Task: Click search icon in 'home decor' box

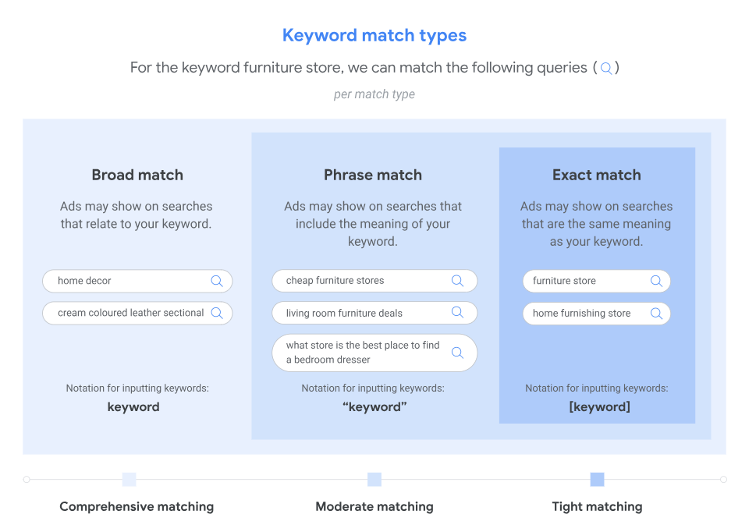Action: click(x=217, y=281)
